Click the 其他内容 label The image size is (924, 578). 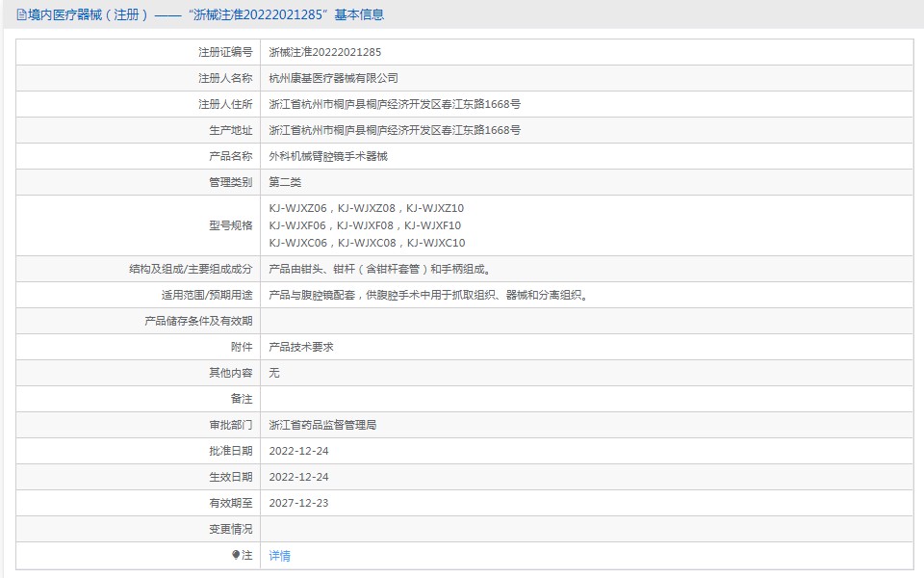pyautogui.click(x=230, y=373)
